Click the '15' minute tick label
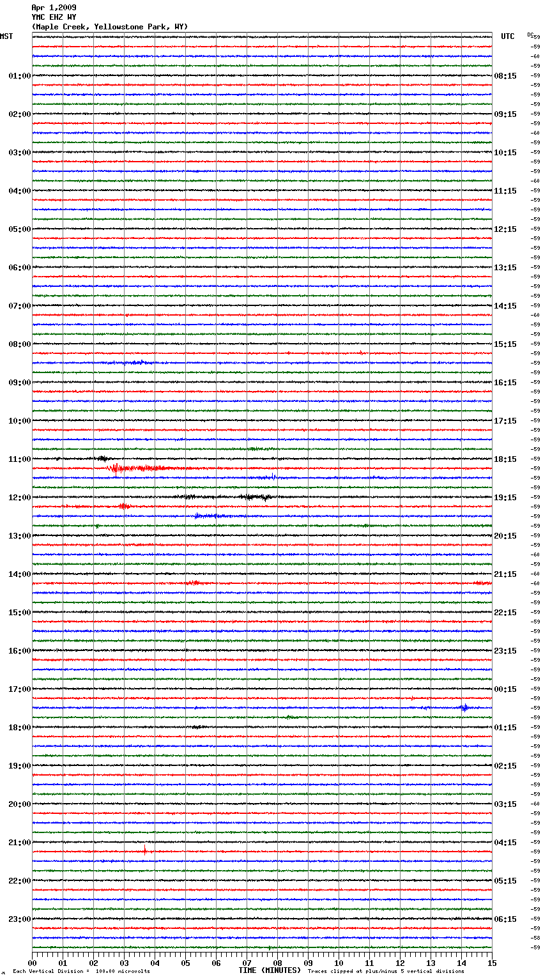The height and width of the screenshot is (980, 543). (x=492, y=963)
